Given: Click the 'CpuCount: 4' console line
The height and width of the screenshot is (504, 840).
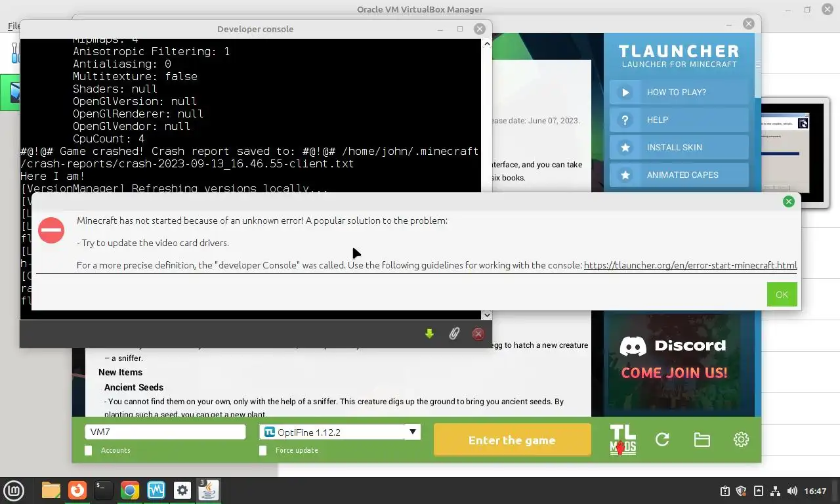Looking at the screenshot, I should [x=108, y=139].
